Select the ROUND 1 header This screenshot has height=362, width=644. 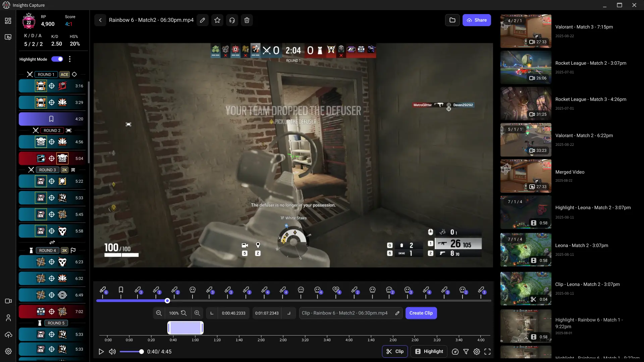[46, 74]
